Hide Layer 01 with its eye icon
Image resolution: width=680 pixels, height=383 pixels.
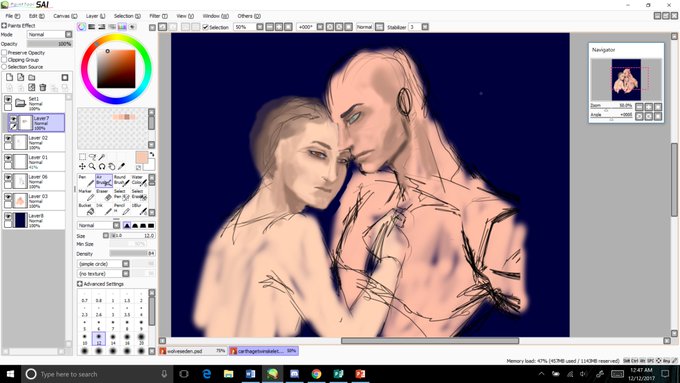(x=8, y=158)
